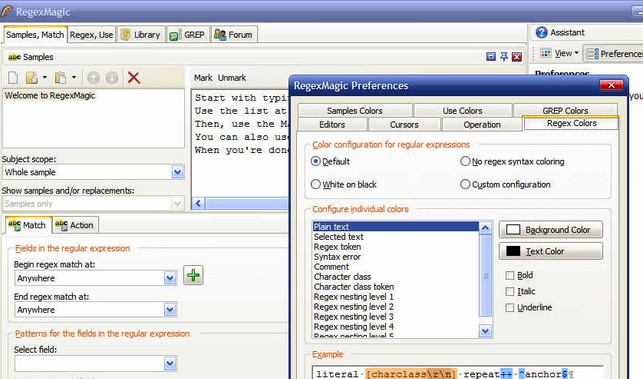
Task: Select Character class token list item
Action: (395, 287)
